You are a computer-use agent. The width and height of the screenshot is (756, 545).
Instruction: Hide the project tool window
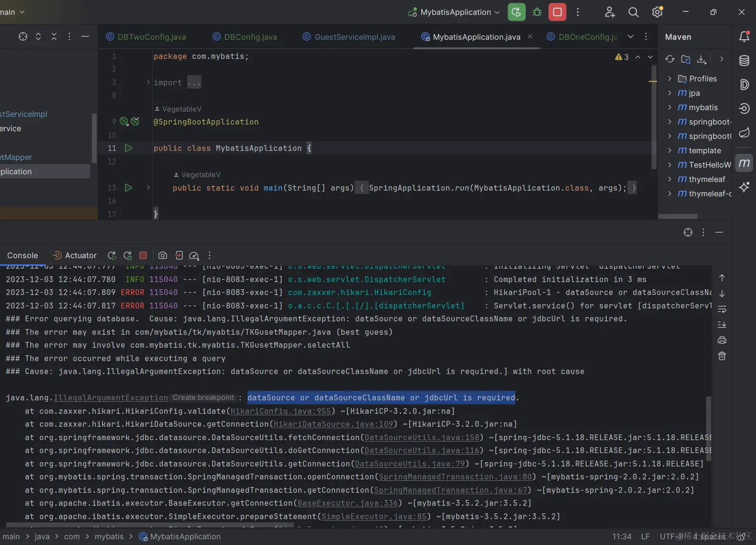(85, 36)
